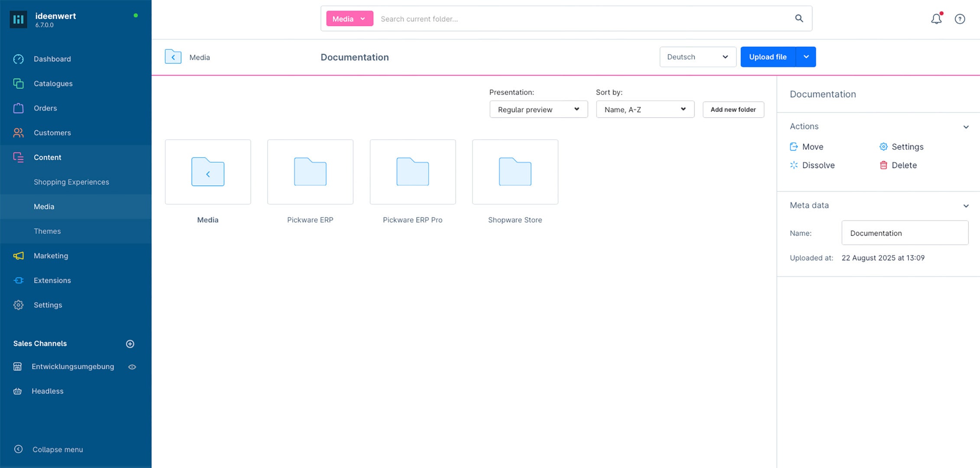Click the folder Settings gear action
Image resolution: width=980 pixels, height=468 pixels.
[883, 146]
